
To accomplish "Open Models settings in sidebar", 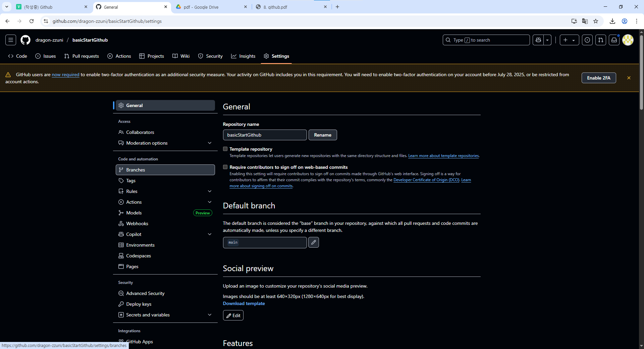I will pos(165,213).
